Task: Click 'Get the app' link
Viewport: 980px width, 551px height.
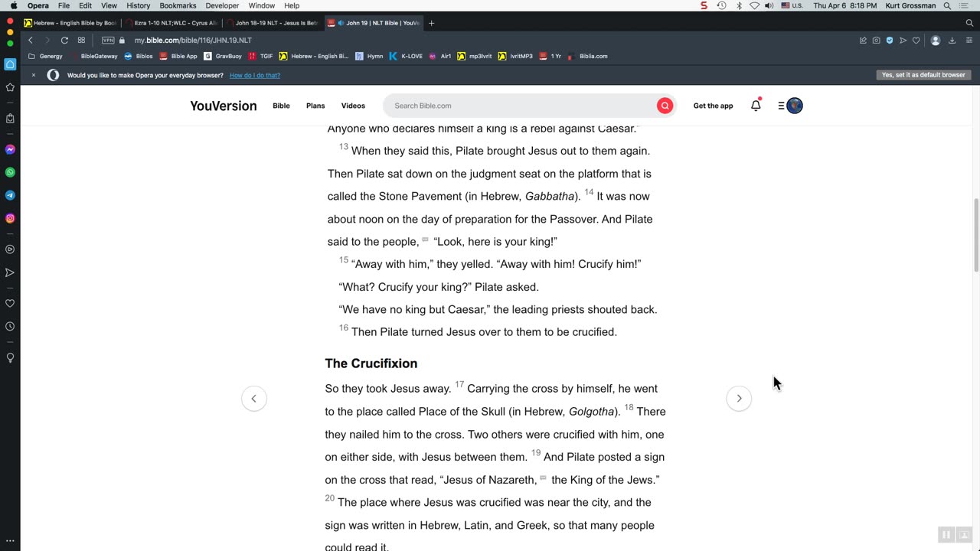Action: pos(713,106)
